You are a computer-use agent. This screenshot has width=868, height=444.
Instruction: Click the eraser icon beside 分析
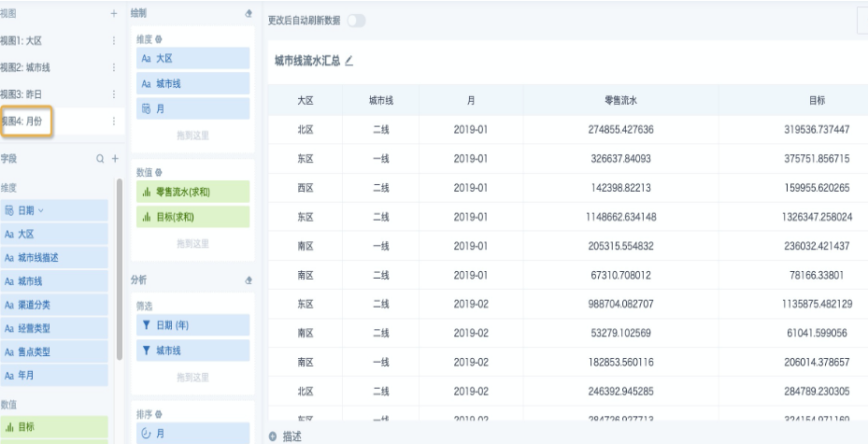(248, 279)
